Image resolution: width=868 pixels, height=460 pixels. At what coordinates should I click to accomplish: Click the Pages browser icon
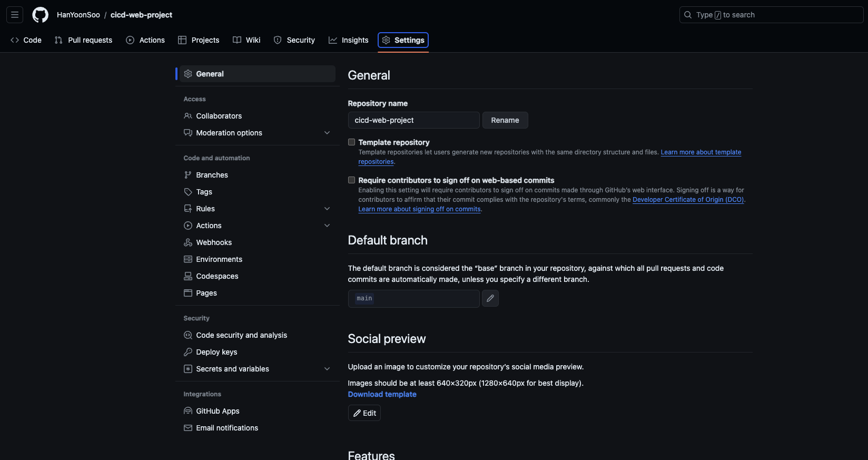(188, 293)
